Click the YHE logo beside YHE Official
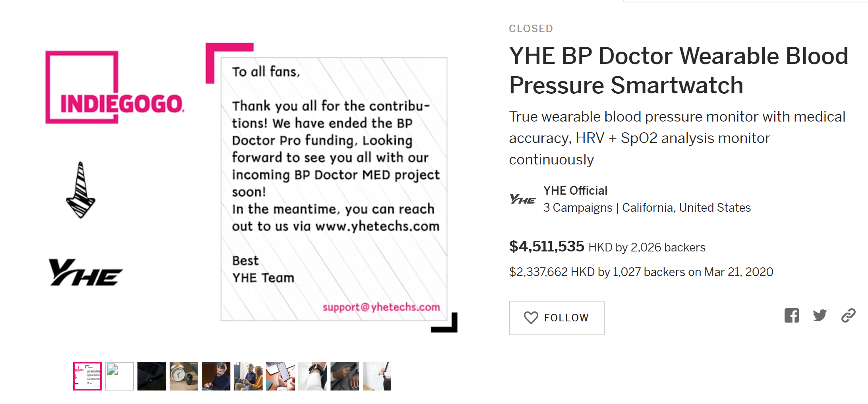 coord(522,199)
